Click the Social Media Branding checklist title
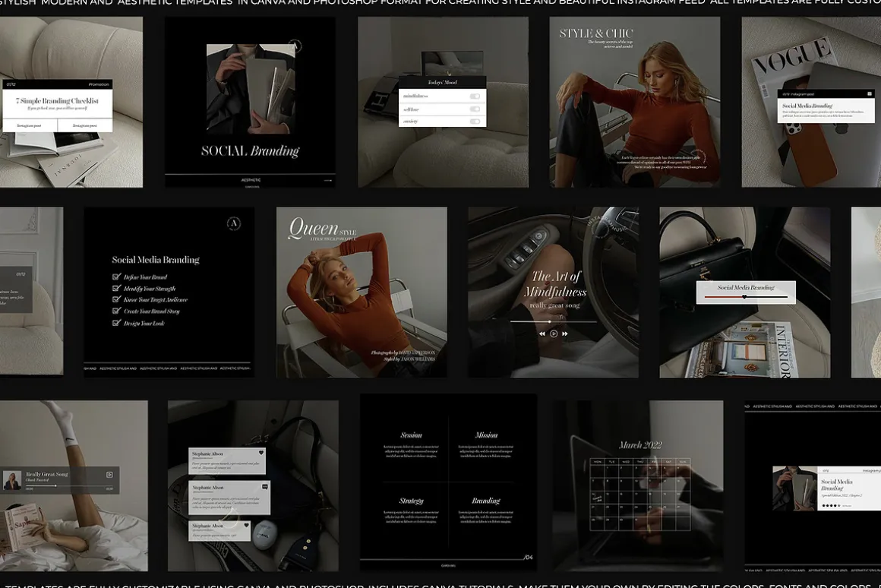Screen dimensions: 881x588 [156, 260]
